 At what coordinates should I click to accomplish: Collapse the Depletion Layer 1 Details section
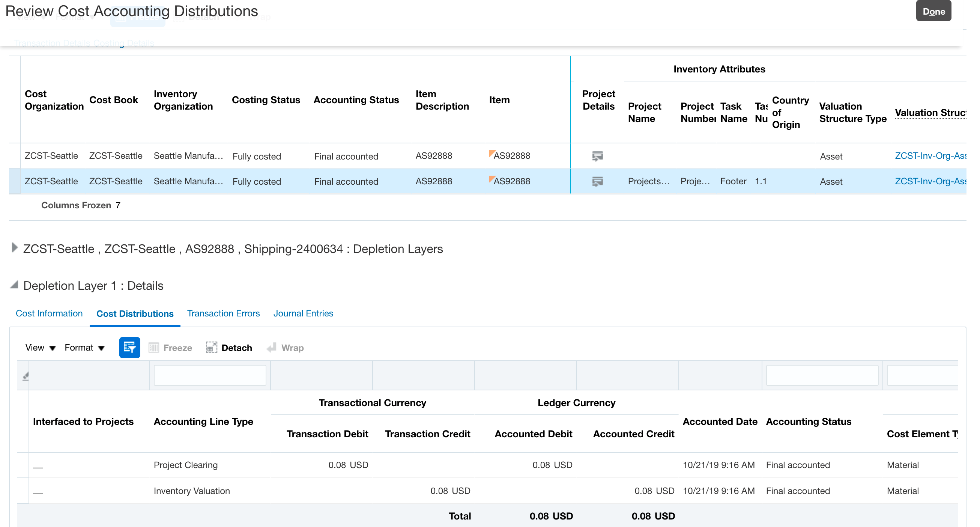coord(15,285)
